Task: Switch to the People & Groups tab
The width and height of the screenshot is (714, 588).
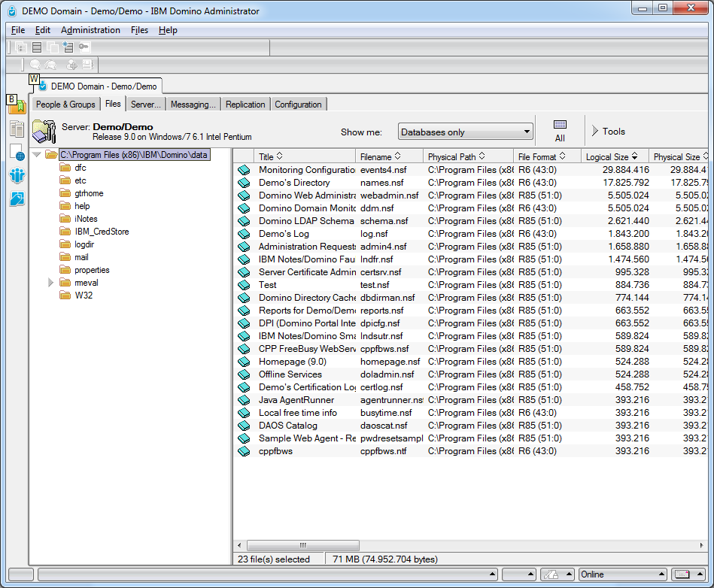Action: pyautogui.click(x=65, y=105)
